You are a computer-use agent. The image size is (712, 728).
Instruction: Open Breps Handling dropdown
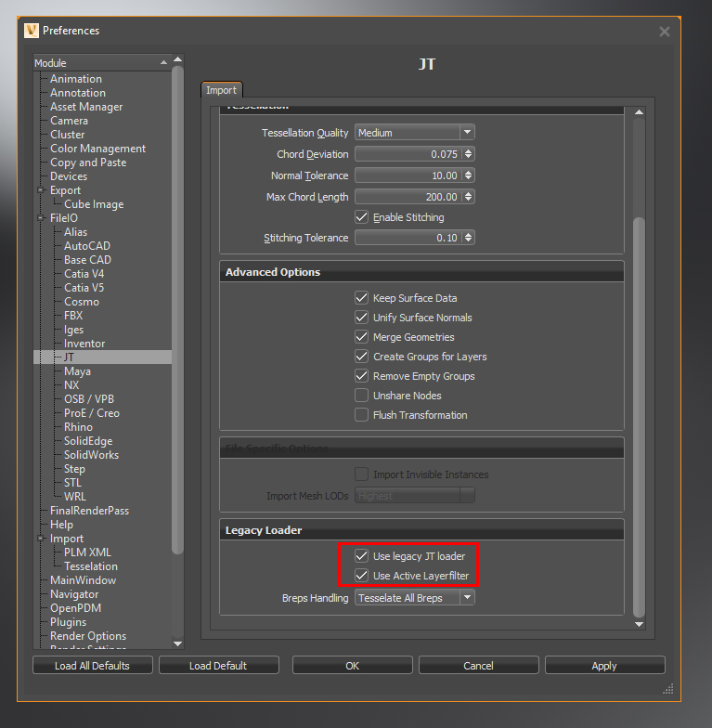pyautogui.click(x=414, y=598)
